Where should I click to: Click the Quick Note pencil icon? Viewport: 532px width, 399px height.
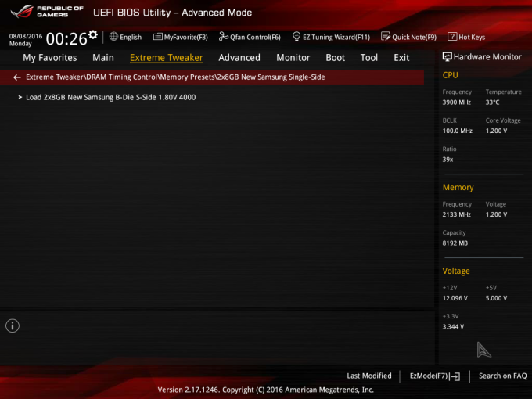386,36
